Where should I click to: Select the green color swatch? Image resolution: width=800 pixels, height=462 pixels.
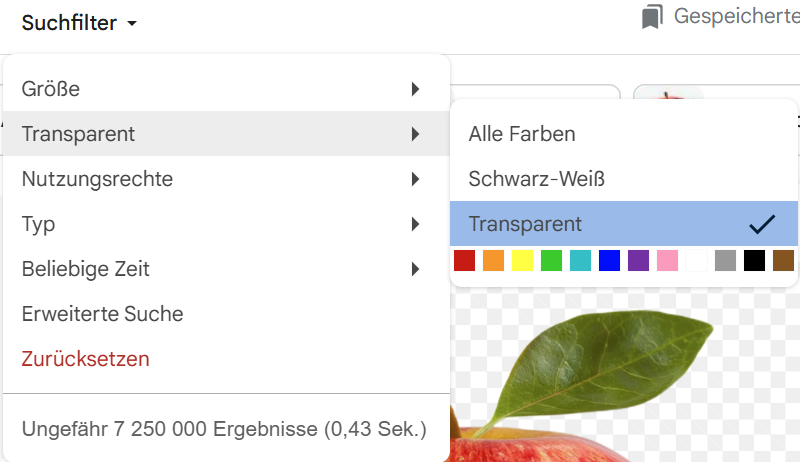(551, 261)
